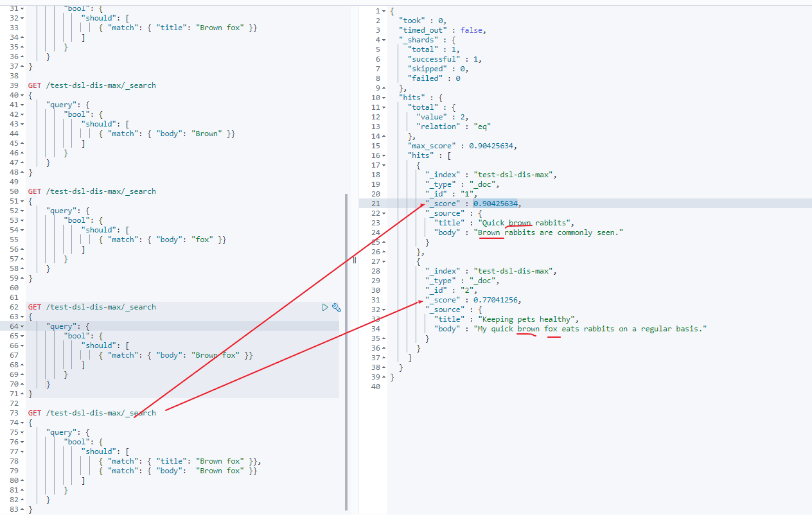Screen dimensions: 812x515
Task: Click the "body": "Brown fox" match on line 79
Action: [178, 471]
